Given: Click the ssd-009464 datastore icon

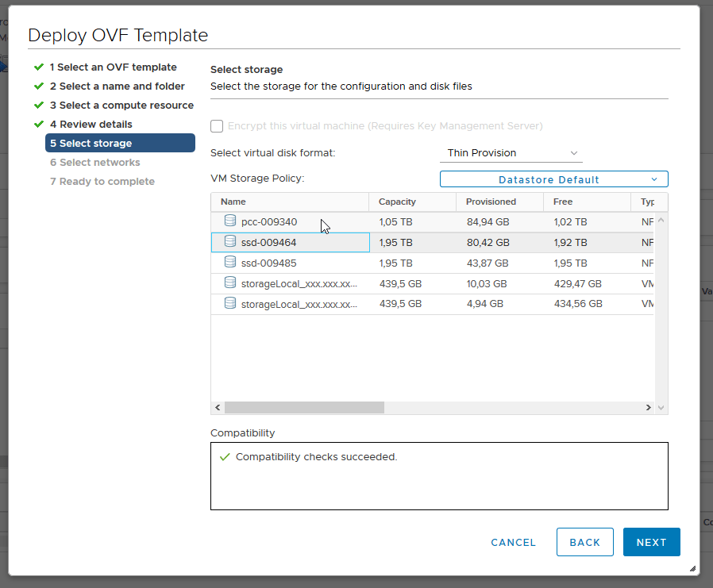Looking at the screenshot, I should click(x=229, y=242).
